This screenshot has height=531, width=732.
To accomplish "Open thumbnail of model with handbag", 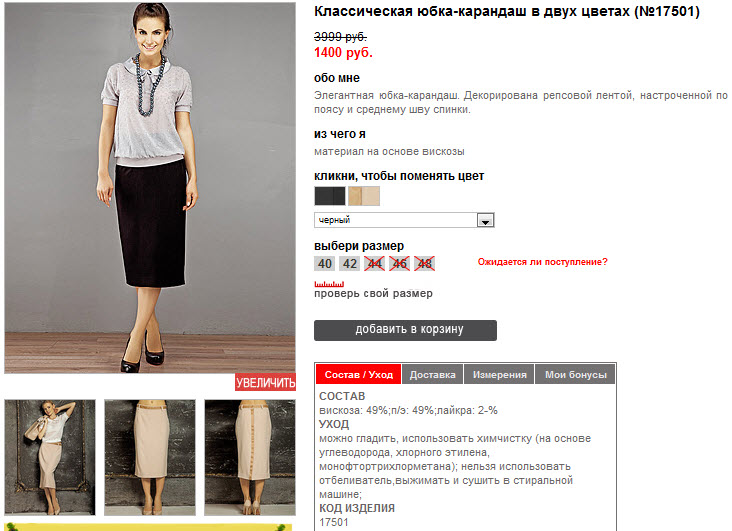I will (50, 458).
